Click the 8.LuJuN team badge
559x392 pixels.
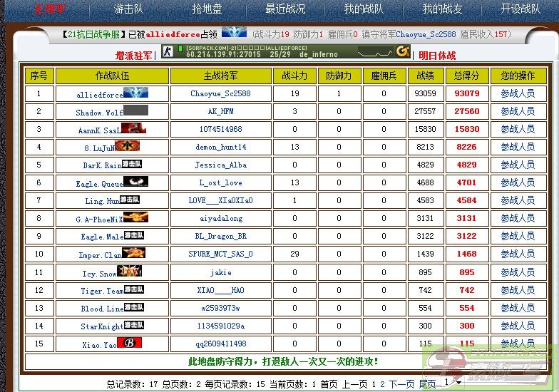coord(128,146)
